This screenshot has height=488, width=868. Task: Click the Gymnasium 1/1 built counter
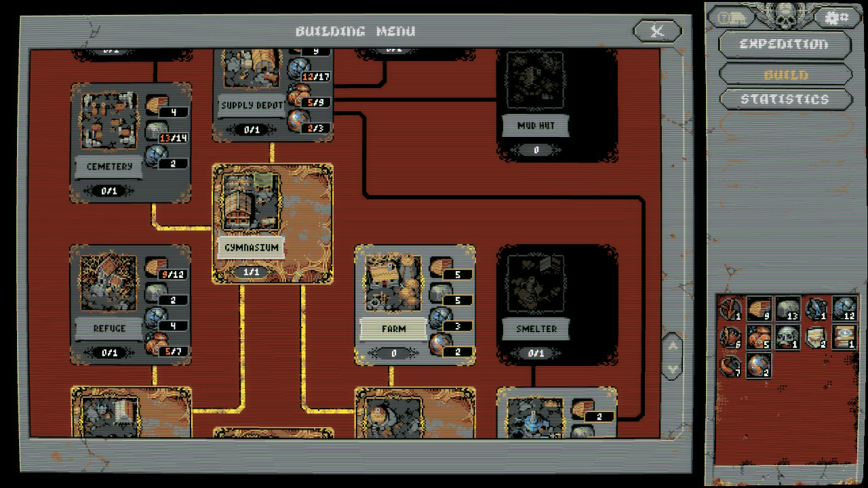[252, 272]
